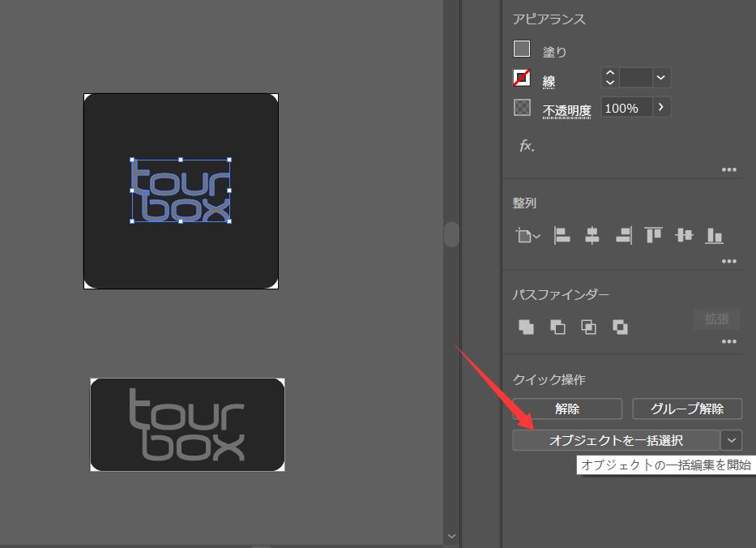Apply Pathfinder Intersect shape mode
Viewport: 756px width, 548px height.
coord(588,327)
